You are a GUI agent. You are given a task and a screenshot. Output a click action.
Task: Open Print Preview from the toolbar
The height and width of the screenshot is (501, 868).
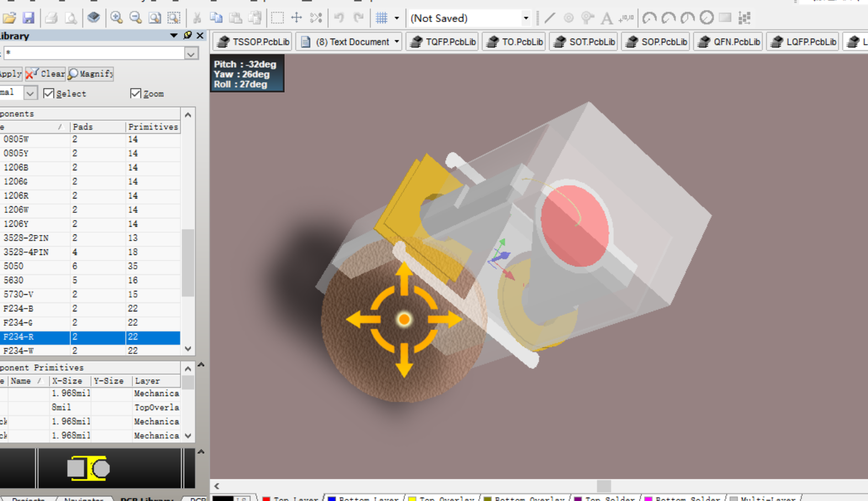pyautogui.click(x=71, y=18)
